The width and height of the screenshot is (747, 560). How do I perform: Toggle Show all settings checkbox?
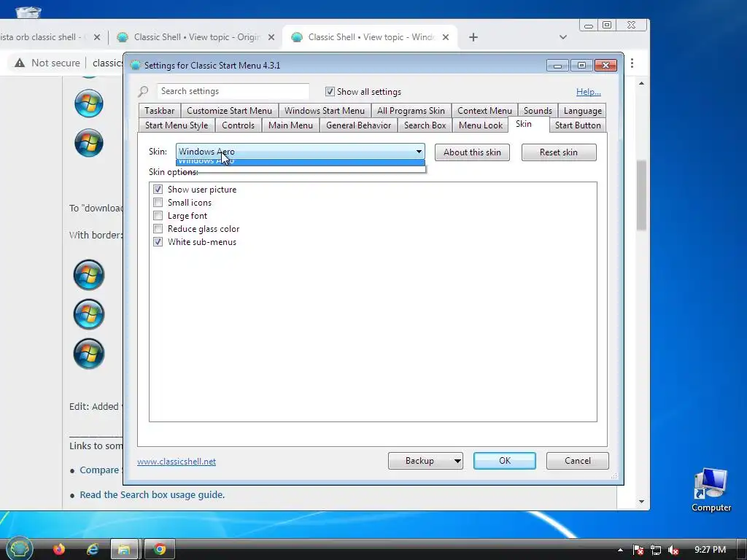click(330, 91)
